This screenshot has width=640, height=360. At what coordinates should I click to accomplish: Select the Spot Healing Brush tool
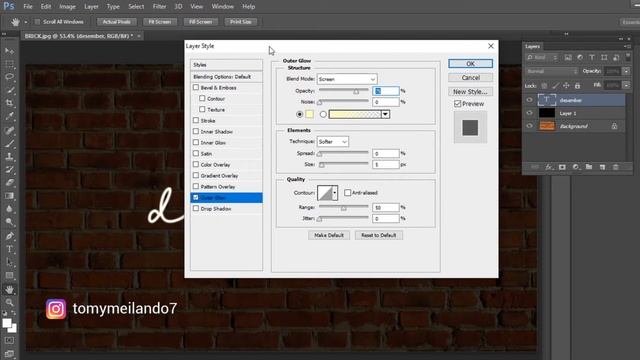[x=9, y=131]
